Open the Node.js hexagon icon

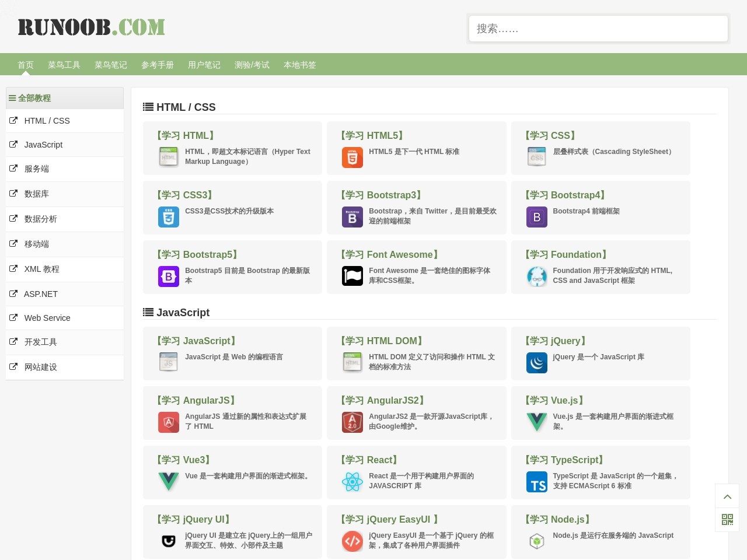pyautogui.click(x=536, y=541)
